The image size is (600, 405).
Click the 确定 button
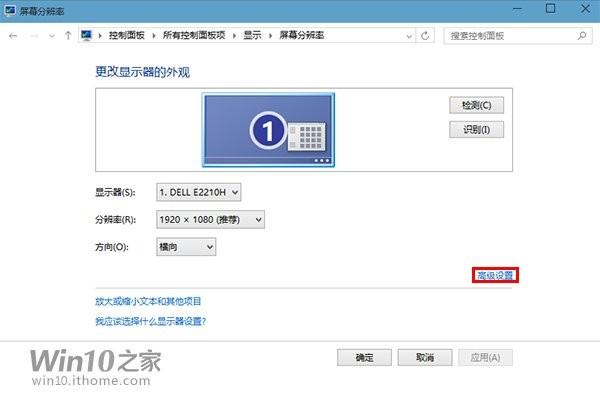364,358
